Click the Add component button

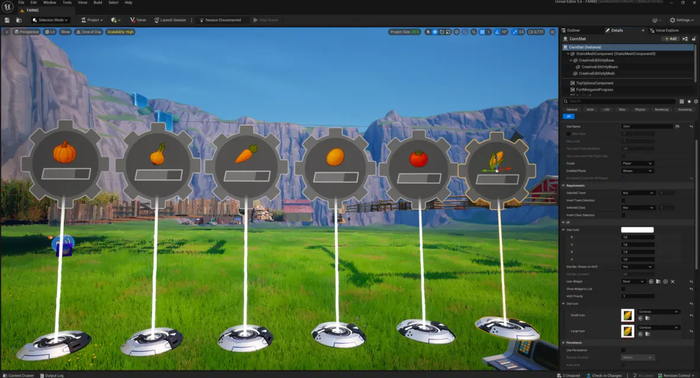(671, 39)
